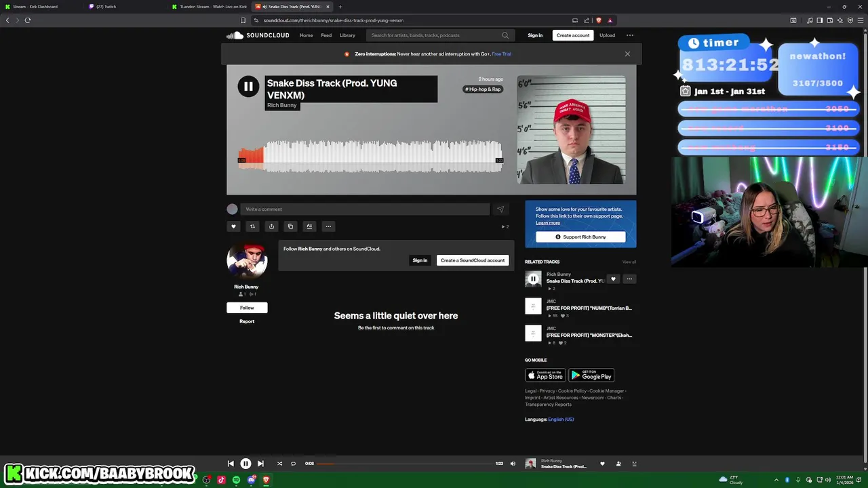Viewport: 868px width, 488px height.
Task: Switch to the Twitch browser tab
Action: tap(106, 6)
